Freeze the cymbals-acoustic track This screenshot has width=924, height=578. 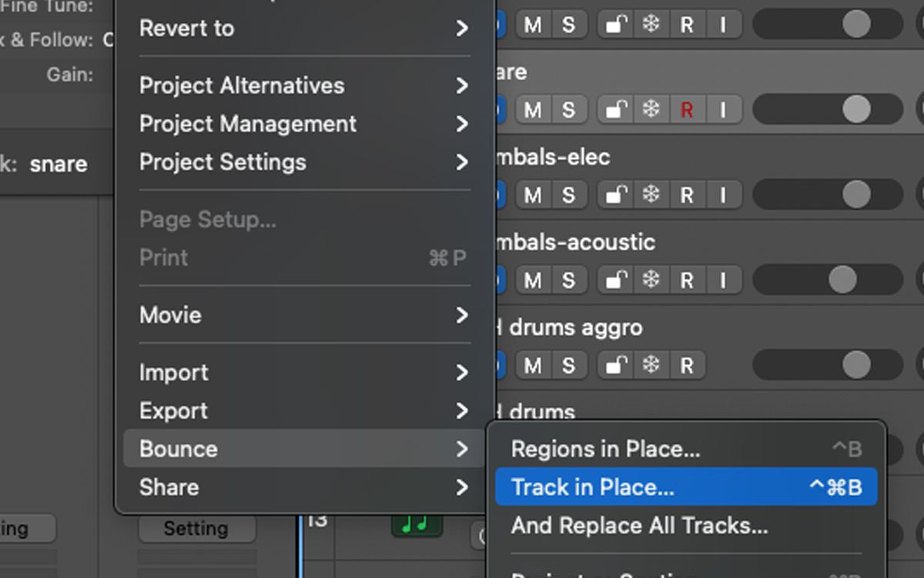coord(651,280)
